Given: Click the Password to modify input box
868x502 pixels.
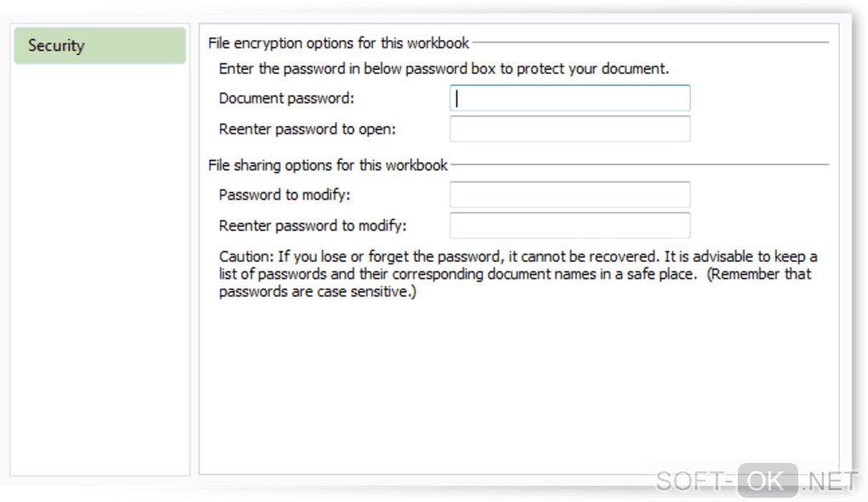Looking at the screenshot, I should (569, 195).
